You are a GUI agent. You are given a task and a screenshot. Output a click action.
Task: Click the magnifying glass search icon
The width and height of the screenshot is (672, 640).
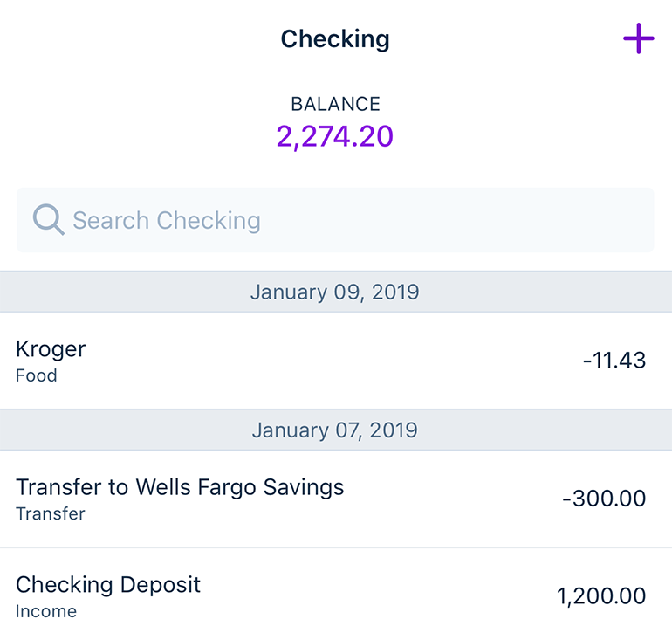coord(48,219)
